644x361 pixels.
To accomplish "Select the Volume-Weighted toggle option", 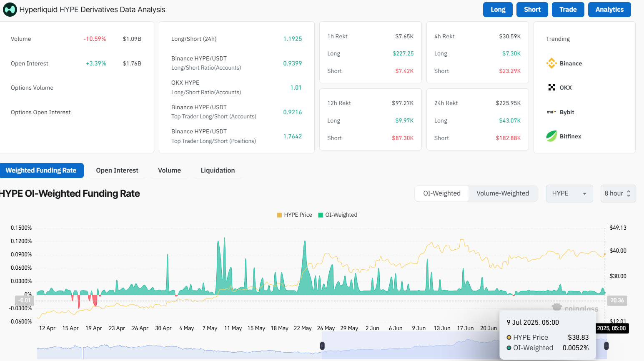I will click(503, 193).
